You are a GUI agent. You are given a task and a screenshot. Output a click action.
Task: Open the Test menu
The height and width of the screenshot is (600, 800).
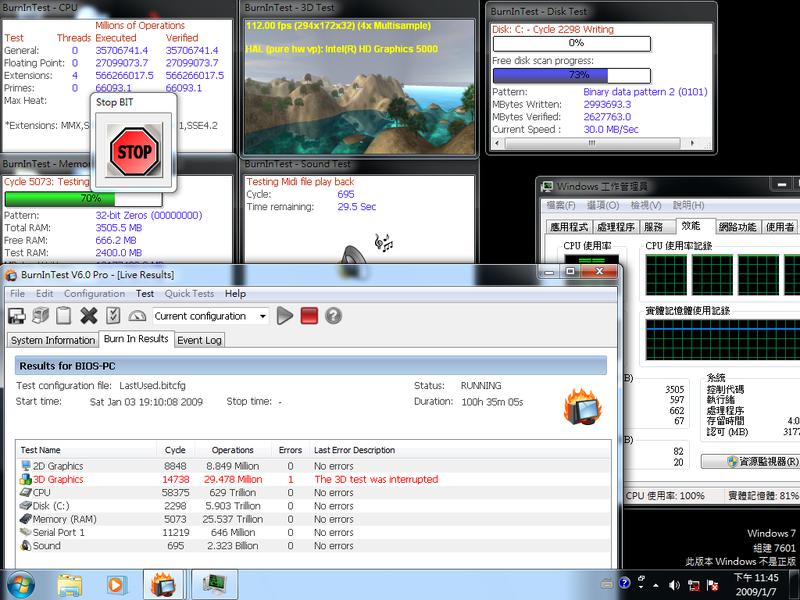click(145, 293)
